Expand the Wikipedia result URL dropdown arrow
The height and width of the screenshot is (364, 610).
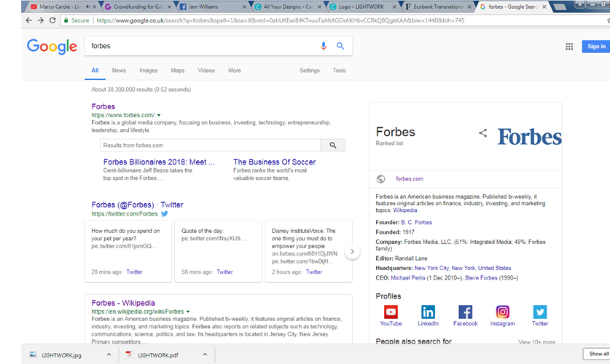[x=188, y=312]
